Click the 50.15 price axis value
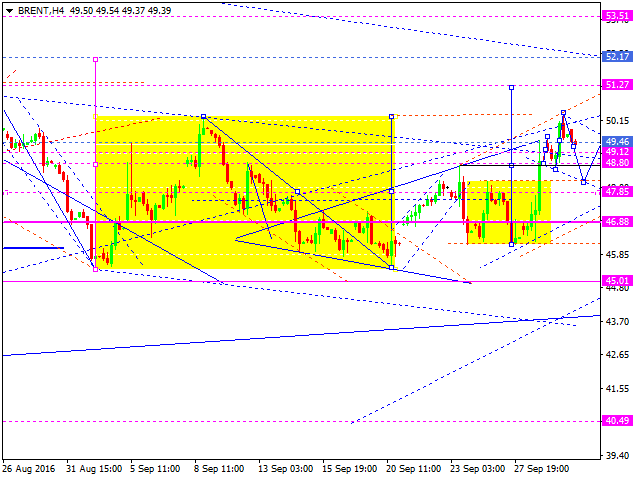This screenshot has width=640, height=480. pos(617,120)
